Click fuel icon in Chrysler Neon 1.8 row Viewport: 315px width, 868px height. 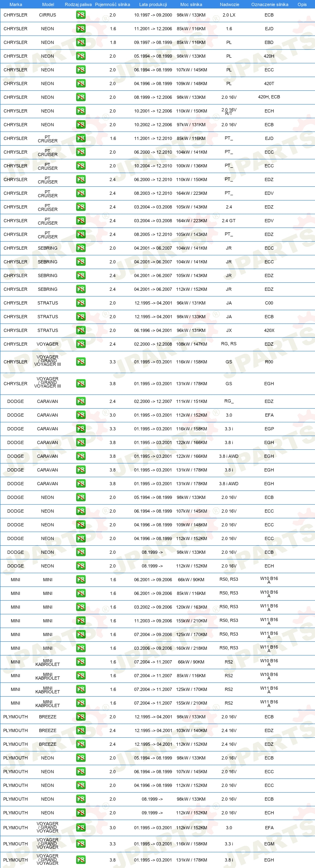tap(81, 42)
